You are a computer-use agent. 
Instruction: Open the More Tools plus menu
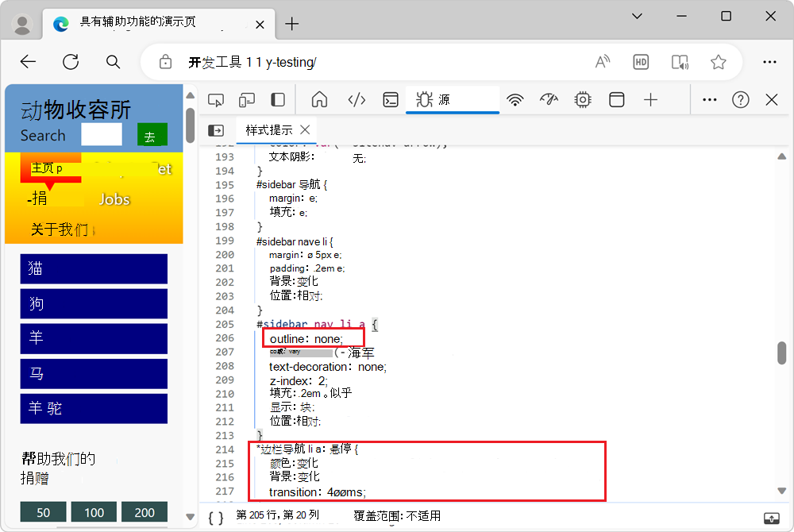[x=650, y=100]
